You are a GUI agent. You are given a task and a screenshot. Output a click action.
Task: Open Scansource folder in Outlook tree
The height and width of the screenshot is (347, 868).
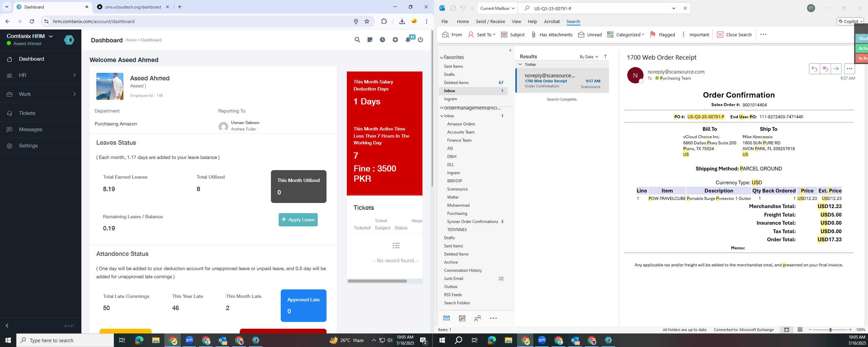[457, 189]
